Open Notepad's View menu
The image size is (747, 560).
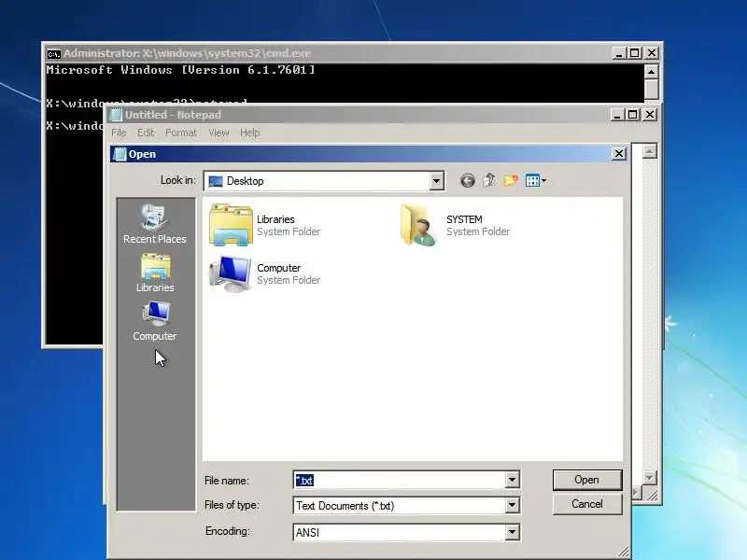(218, 133)
